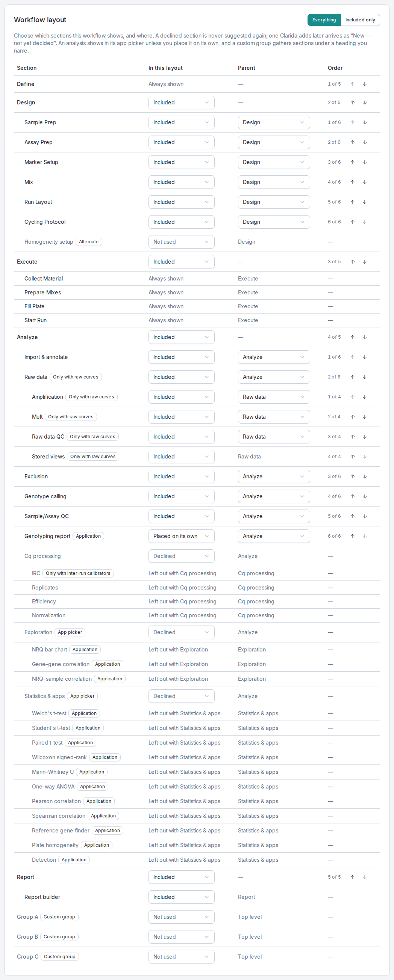Viewport: 394px width, 980px height.
Task: Click the Collect Material row label
Action: [44, 279]
